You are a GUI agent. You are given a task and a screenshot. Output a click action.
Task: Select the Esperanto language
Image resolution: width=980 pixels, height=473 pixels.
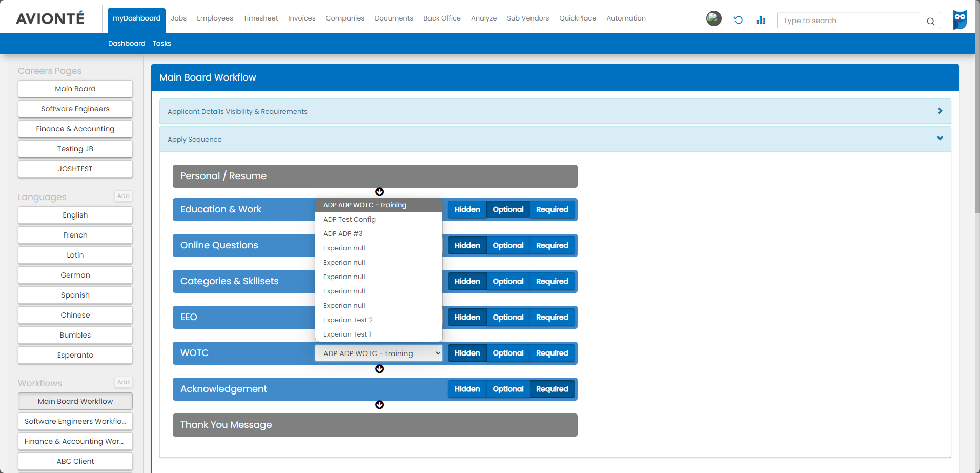75,355
